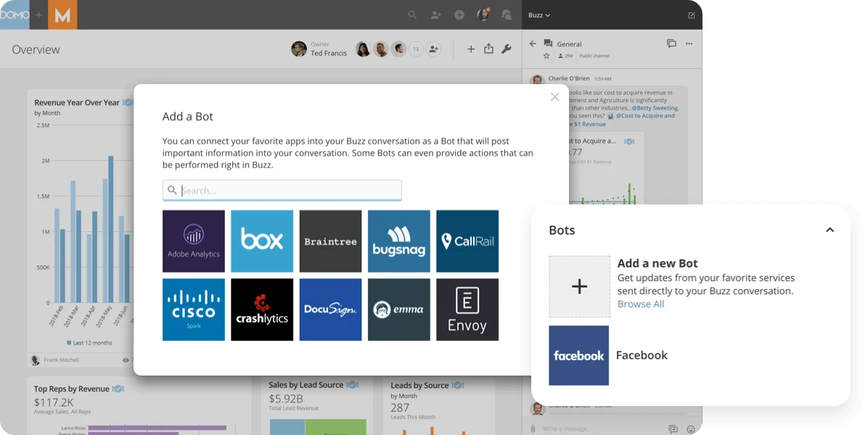Open the orange M app icon
Image resolution: width=868 pixels, height=435 pixels.
[62, 14]
